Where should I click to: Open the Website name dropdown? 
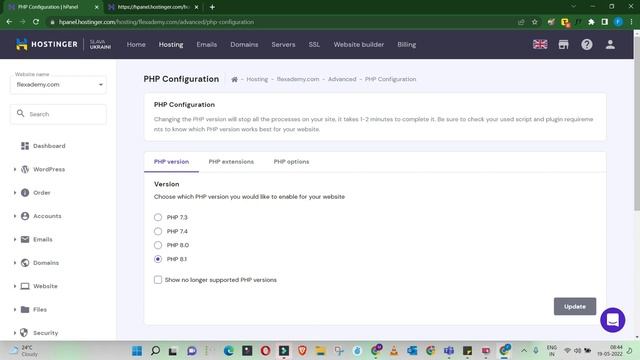tap(58, 84)
